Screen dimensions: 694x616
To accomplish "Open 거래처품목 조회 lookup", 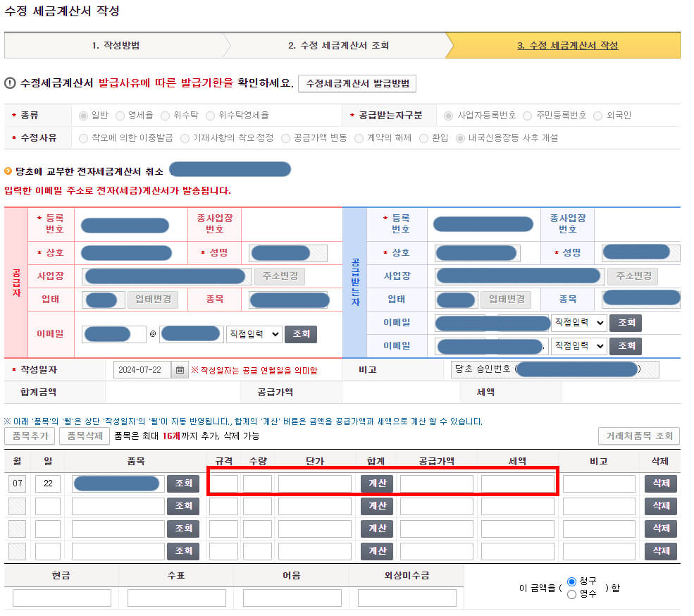I will click(638, 436).
